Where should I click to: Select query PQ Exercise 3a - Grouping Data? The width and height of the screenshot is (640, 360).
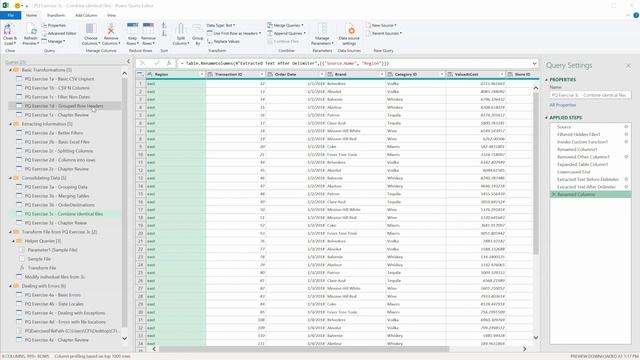(x=56, y=187)
